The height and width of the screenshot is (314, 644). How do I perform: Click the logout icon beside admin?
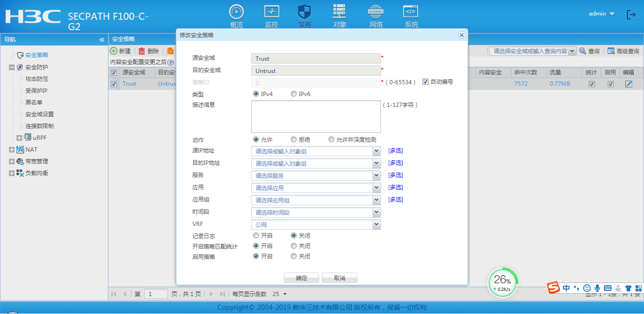[631, 15]
